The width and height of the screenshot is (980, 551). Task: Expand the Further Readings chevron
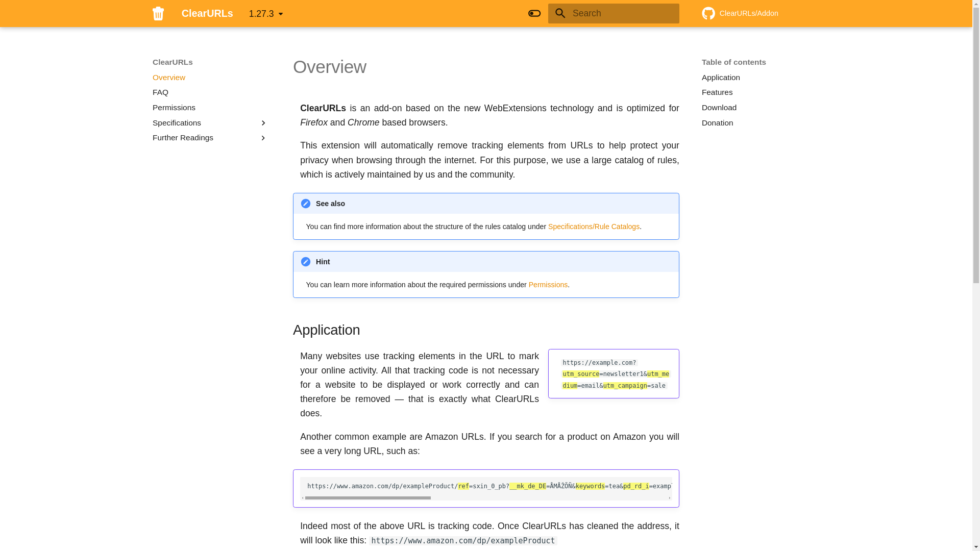263,138
